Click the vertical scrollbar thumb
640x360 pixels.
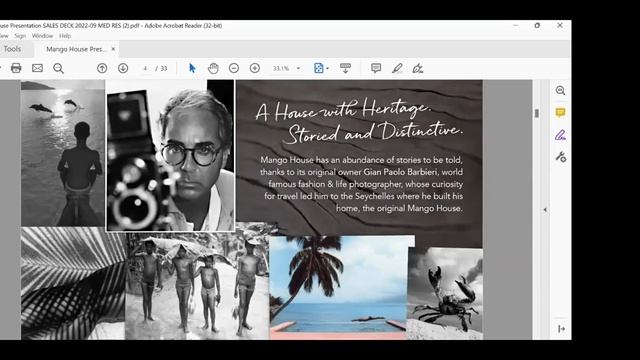coord(537,113)
